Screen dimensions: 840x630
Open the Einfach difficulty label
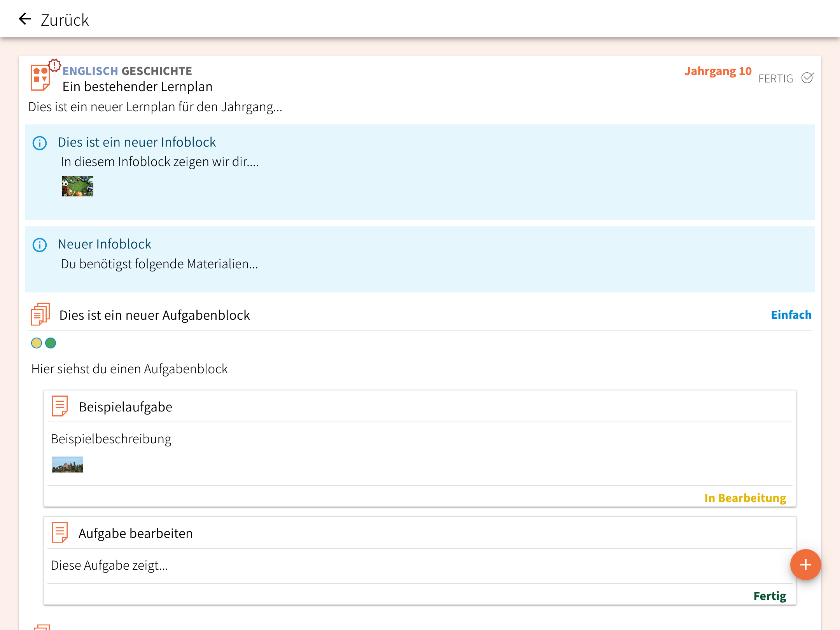pyautogui.click(x=791, y=315)
